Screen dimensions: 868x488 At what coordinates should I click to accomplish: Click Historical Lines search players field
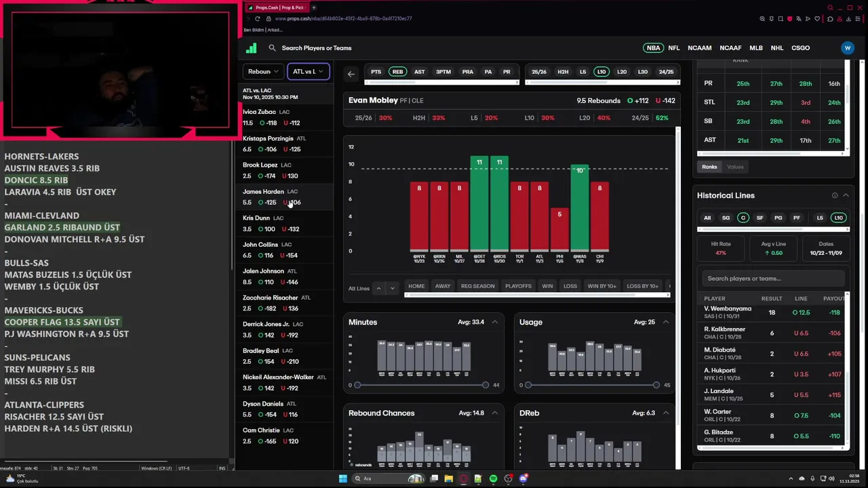point(772,279)
